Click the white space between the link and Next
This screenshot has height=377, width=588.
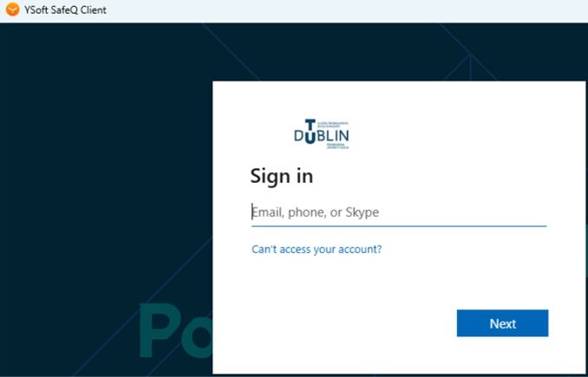click(399, 283)
